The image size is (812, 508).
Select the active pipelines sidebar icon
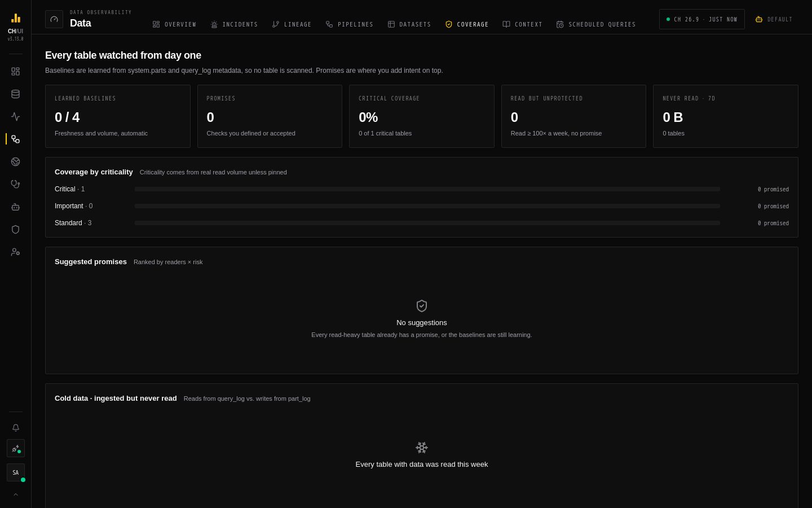click(x=16, y=139)
